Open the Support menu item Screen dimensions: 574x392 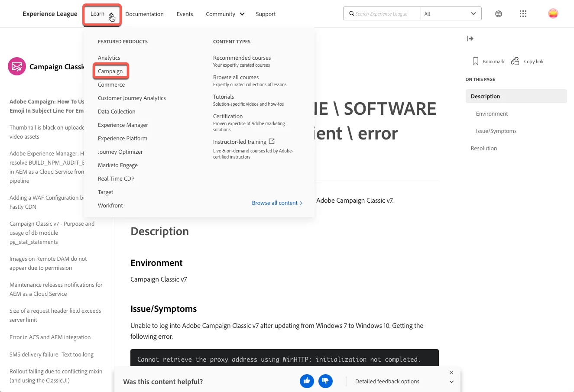[x=266, y=14]
